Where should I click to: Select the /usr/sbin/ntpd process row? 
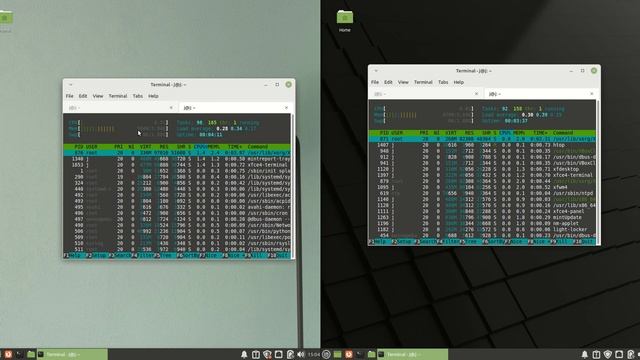point(482,193)
